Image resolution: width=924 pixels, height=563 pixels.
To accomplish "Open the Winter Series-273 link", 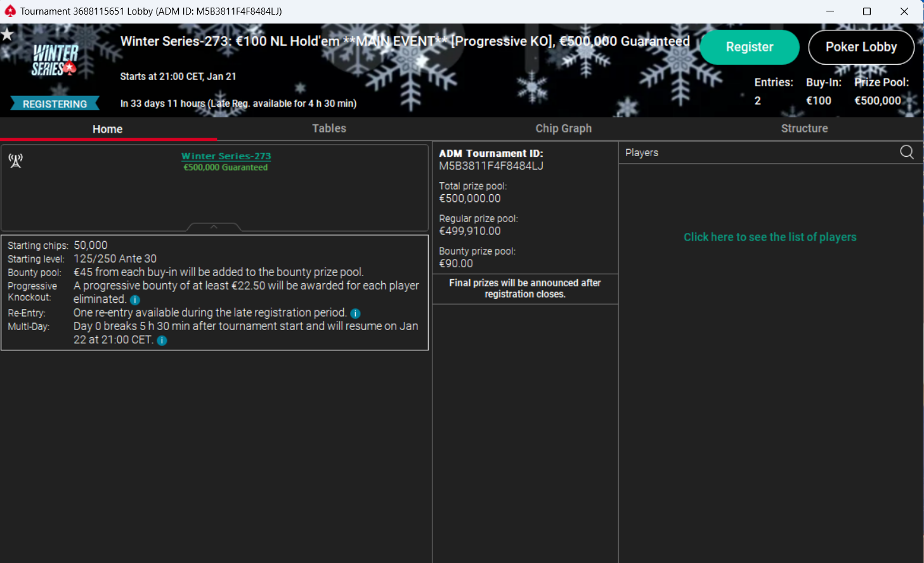I will tap(226, 156).
